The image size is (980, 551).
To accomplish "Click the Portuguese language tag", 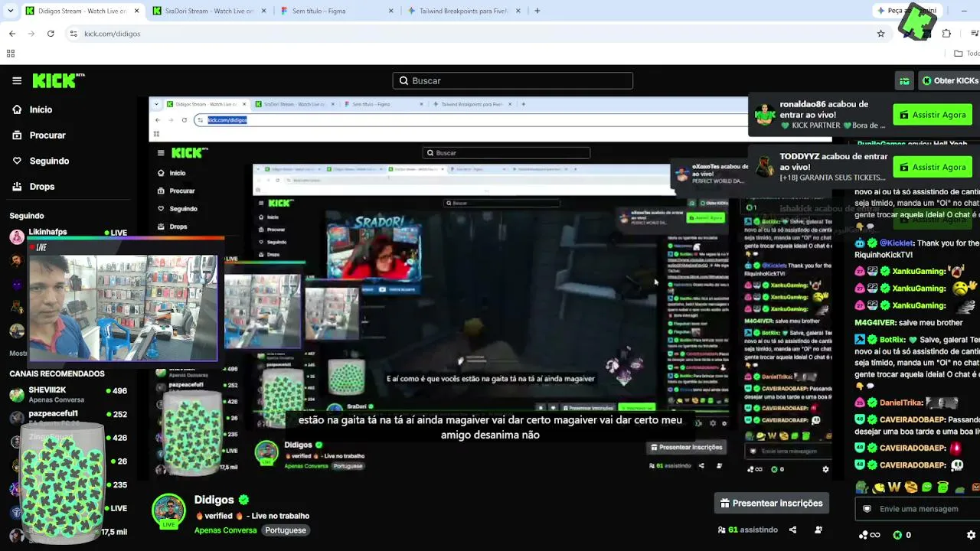I will pyautogui.click(x=286, y=530).
